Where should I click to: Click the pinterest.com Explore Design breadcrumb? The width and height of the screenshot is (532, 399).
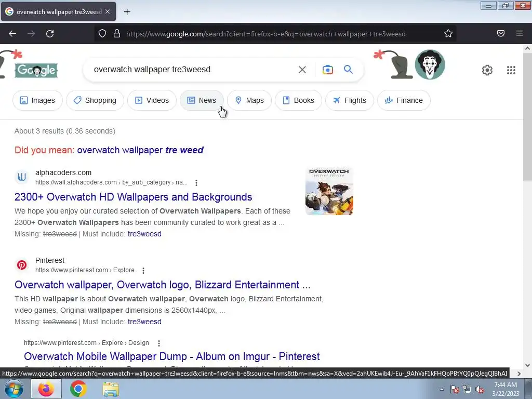click(x=86, y=343)
